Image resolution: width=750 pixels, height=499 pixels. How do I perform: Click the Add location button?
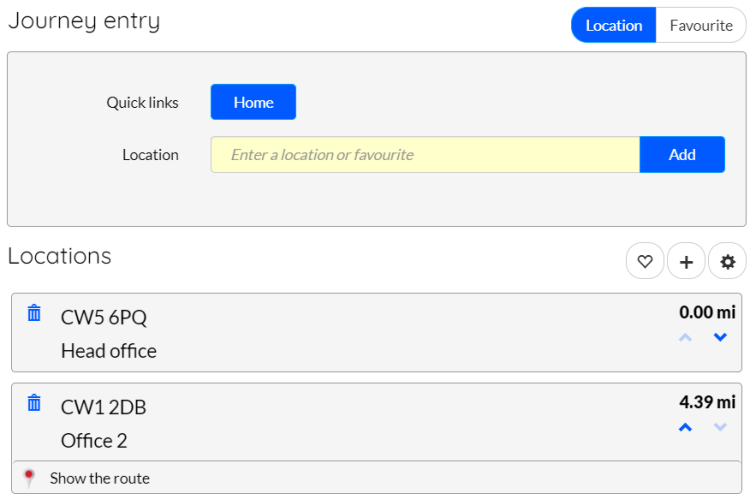tap(682, 155)
